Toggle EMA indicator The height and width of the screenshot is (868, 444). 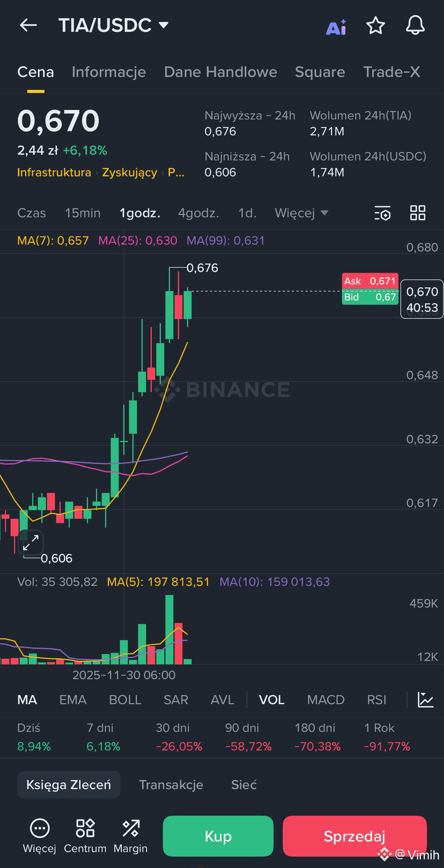(73, 700)
